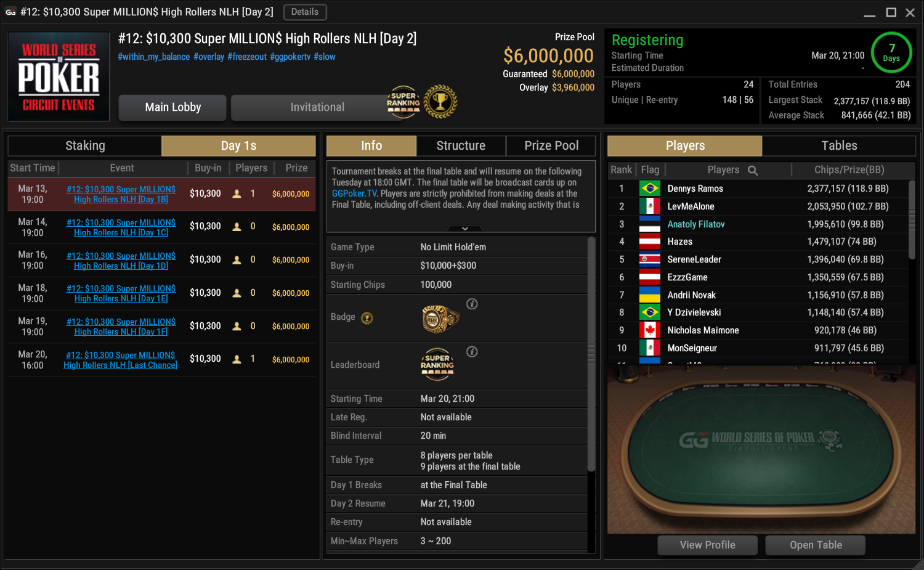Click the World Series of Poker Circuit logo
This screenshot has width=924, height=570.
coord(59,77)
